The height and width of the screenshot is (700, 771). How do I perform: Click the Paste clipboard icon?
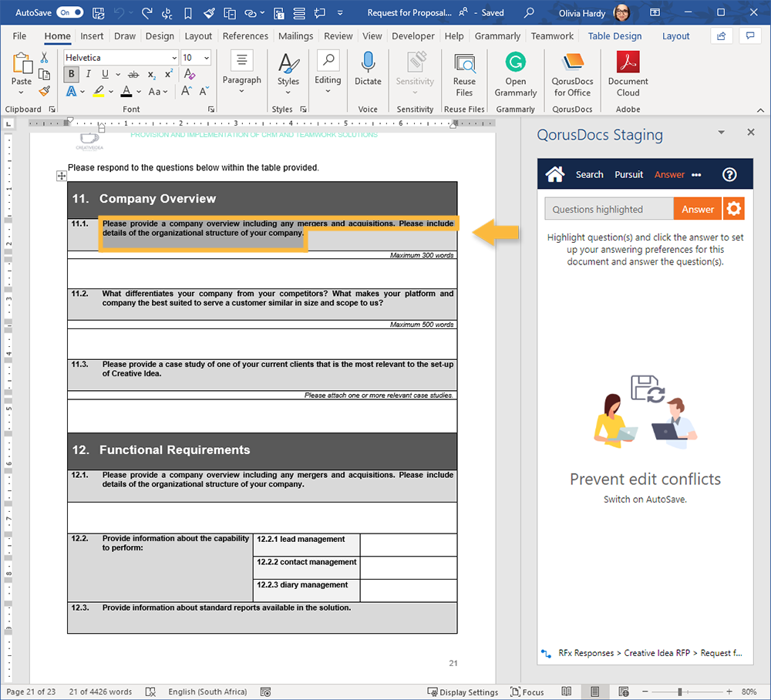coord(22,64)
